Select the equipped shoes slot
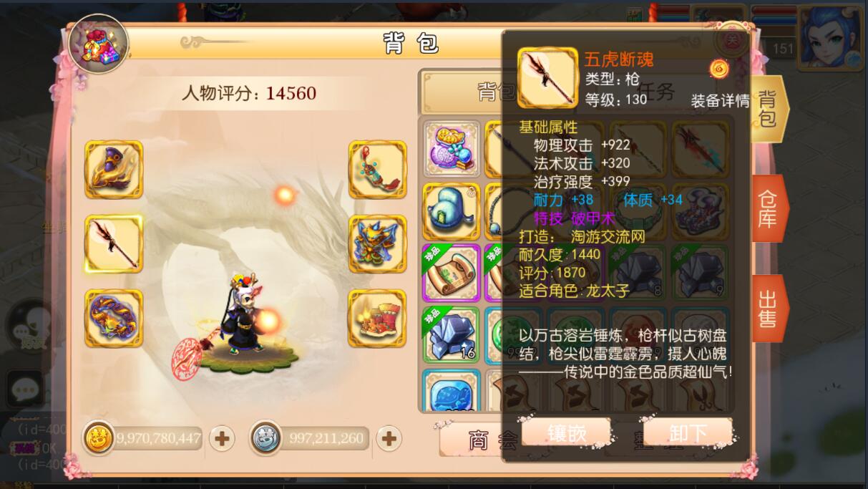 point(377,319)
